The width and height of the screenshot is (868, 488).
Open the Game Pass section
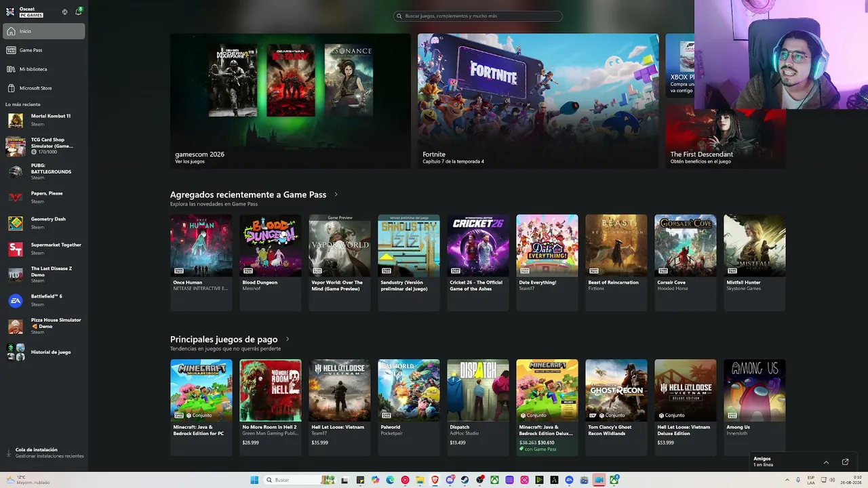pyautogui.click(x=44, y=50)
